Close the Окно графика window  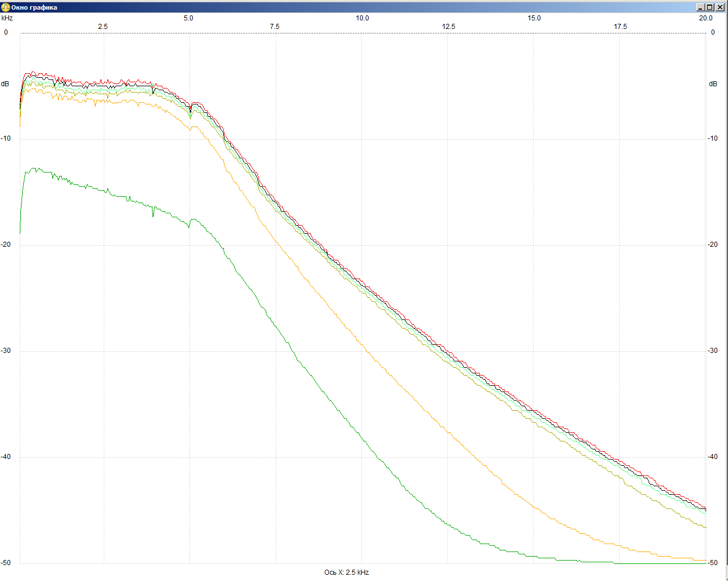pyautogui.click(x=719, y=7)
